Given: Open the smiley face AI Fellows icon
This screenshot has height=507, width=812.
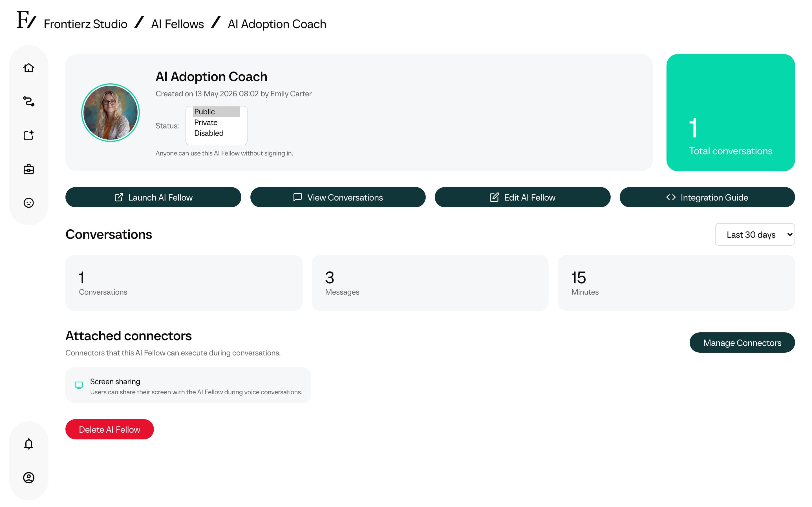Looking at the screenshot, I should 28,203.
